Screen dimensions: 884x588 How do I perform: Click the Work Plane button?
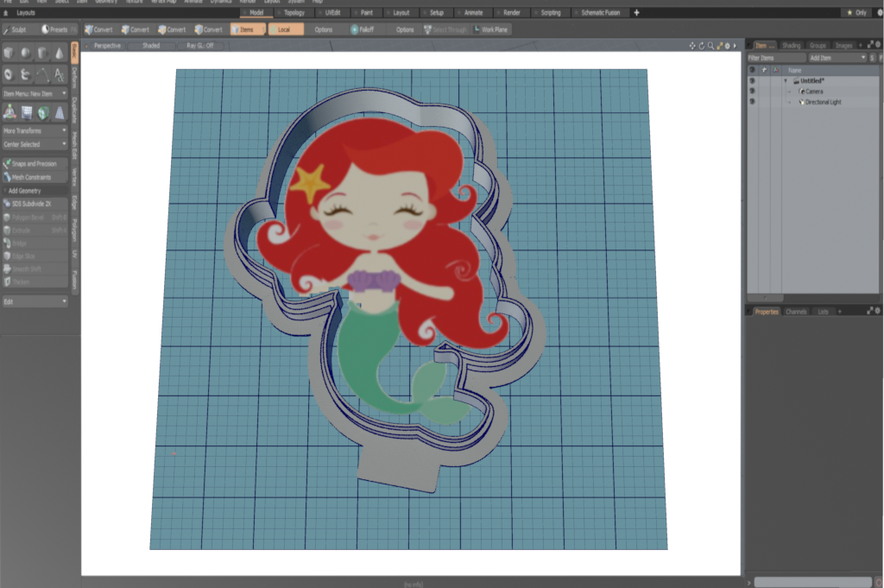(491, 29)
